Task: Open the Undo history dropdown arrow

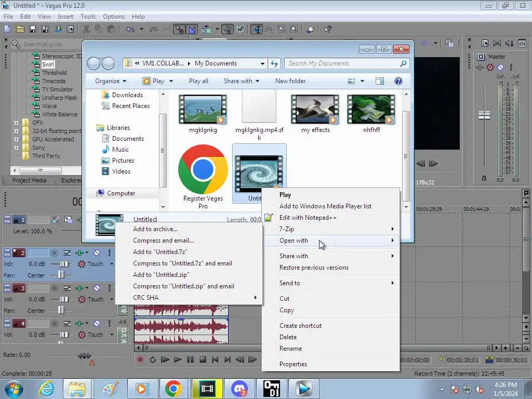Action: tap(141, 29)
